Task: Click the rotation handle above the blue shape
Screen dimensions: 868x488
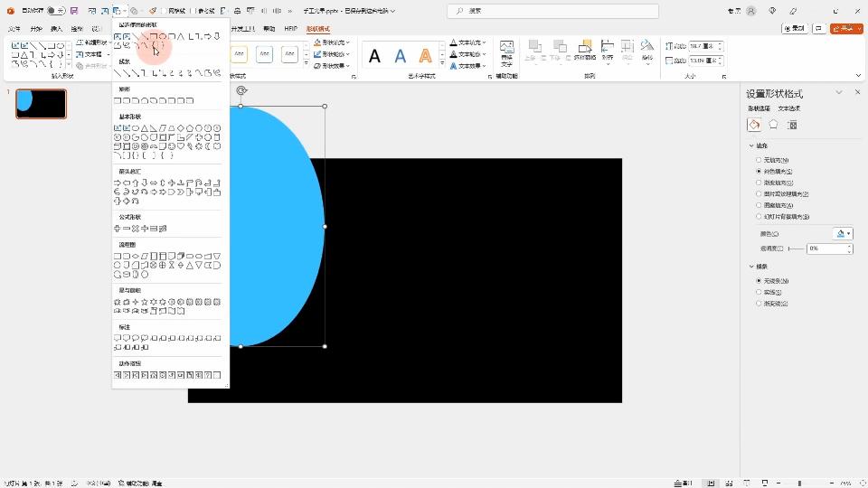Action: 241,90
